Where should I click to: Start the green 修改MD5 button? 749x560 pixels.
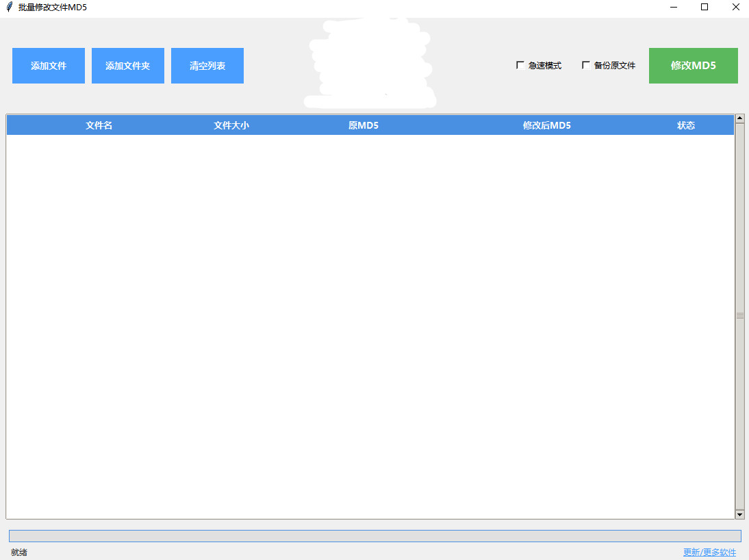click(x=693, y=66)
